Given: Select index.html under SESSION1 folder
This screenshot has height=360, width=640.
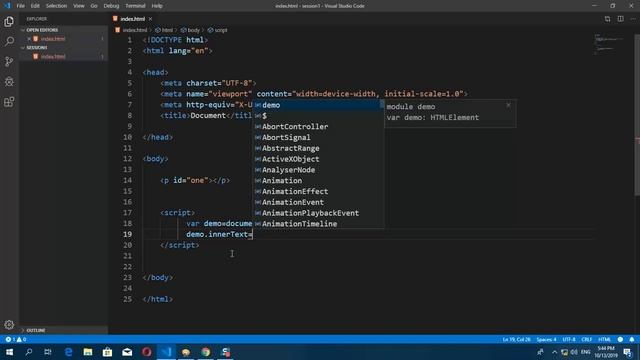Looking at the screenshot, I should (53, 56).
